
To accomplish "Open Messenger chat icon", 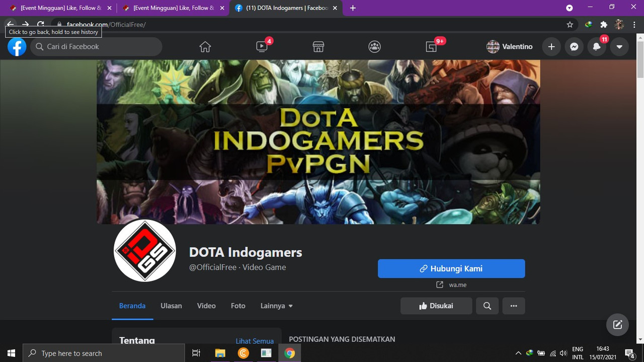I will click(x=574, y=47).
